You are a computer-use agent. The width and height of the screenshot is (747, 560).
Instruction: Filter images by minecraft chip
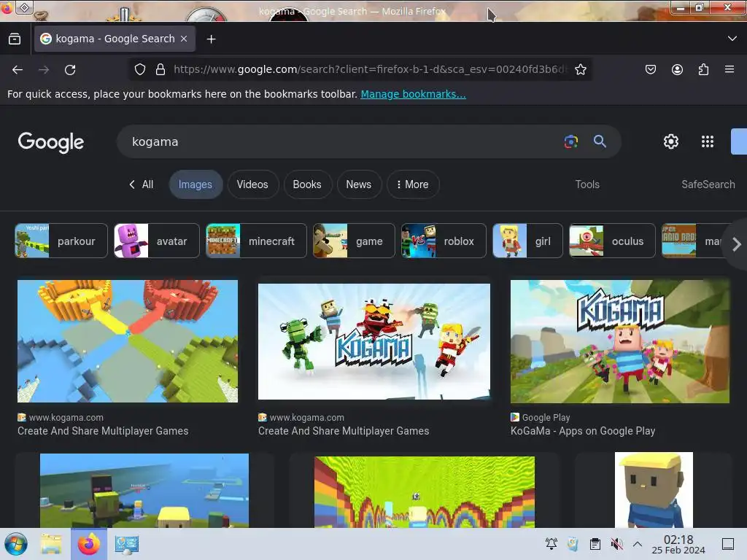(256, 241)
